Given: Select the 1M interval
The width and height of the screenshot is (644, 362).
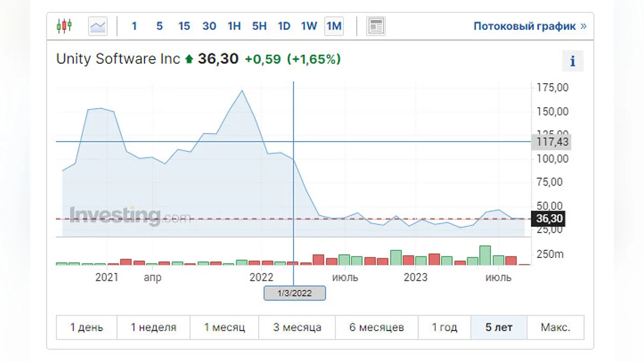Looking at the screenshot, I should point(334,26).
